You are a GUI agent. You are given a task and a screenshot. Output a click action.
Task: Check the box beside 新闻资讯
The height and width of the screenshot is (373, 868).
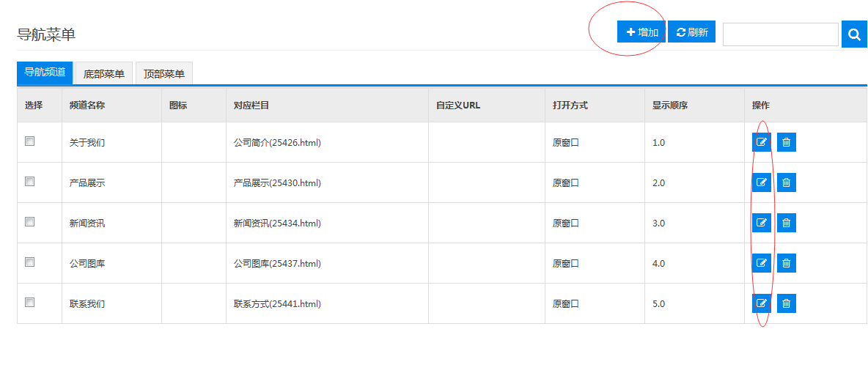(x=30, y=222)
